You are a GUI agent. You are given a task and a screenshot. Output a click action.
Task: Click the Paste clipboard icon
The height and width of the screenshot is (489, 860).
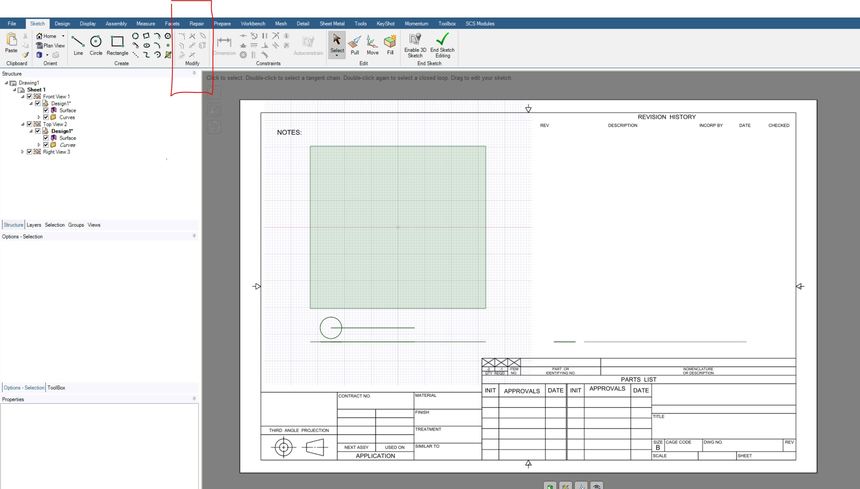[11, 41]
